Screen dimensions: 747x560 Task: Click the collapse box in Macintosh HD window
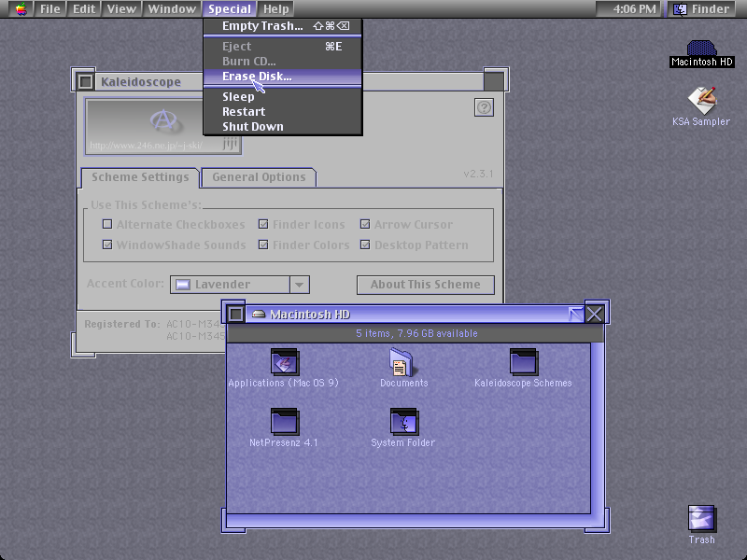click(576, 314)
